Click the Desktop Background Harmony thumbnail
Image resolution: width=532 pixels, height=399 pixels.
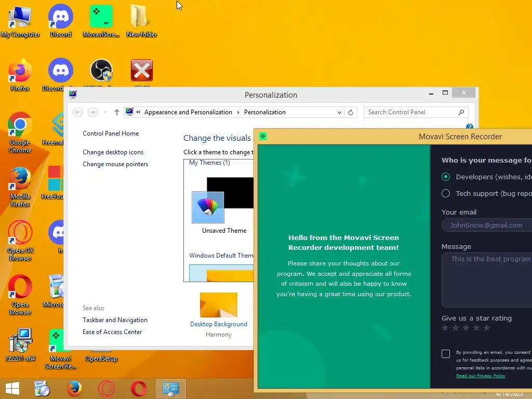(219, 304)
